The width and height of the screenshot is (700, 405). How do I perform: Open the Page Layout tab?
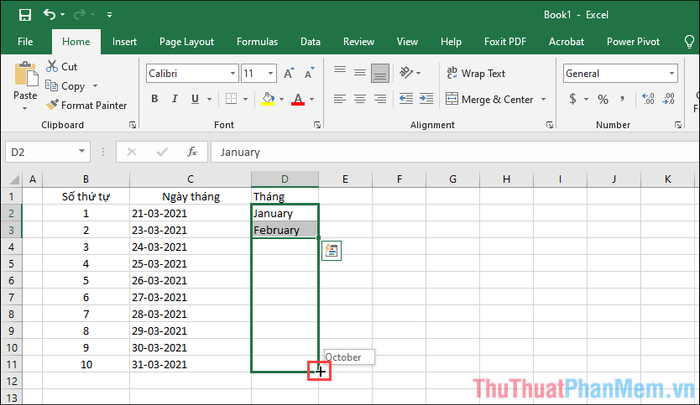pyautogui.click(x=186, y=42)
